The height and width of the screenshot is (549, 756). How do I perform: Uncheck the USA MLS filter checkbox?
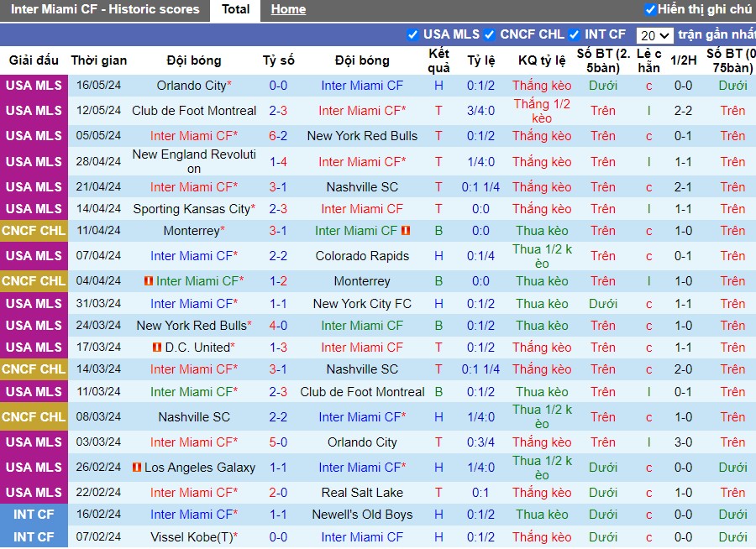412,34
